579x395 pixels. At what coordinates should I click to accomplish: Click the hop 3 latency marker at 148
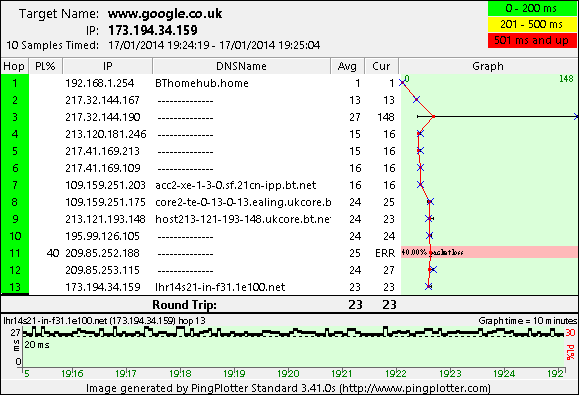[576, 117]
